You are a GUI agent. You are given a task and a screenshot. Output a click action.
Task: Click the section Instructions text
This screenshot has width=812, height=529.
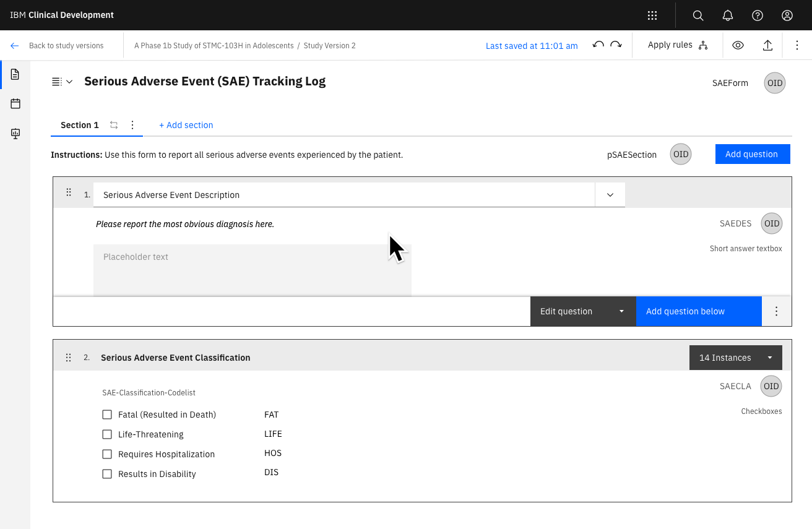(x=227, y=155)
